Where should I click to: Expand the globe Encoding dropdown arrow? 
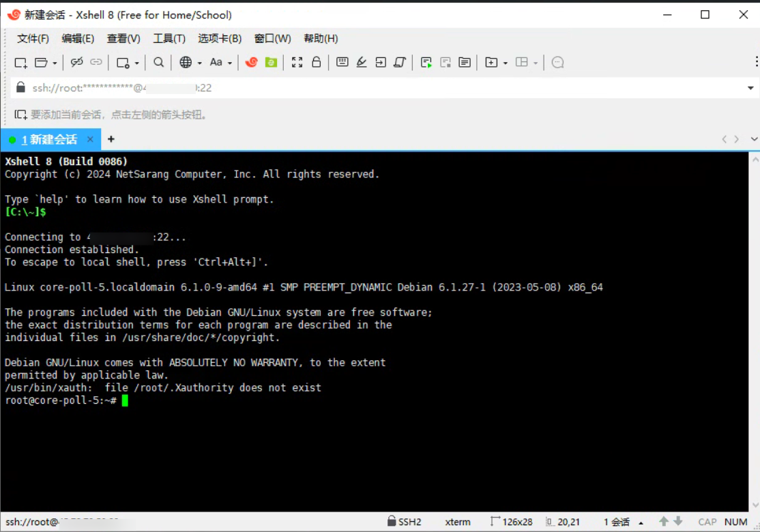(199, 63)
